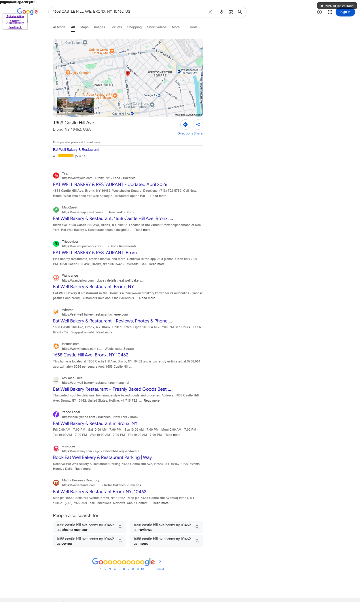Open Tripadvisor EAT WELL BAKERY, Bronx result

[95, 253]
